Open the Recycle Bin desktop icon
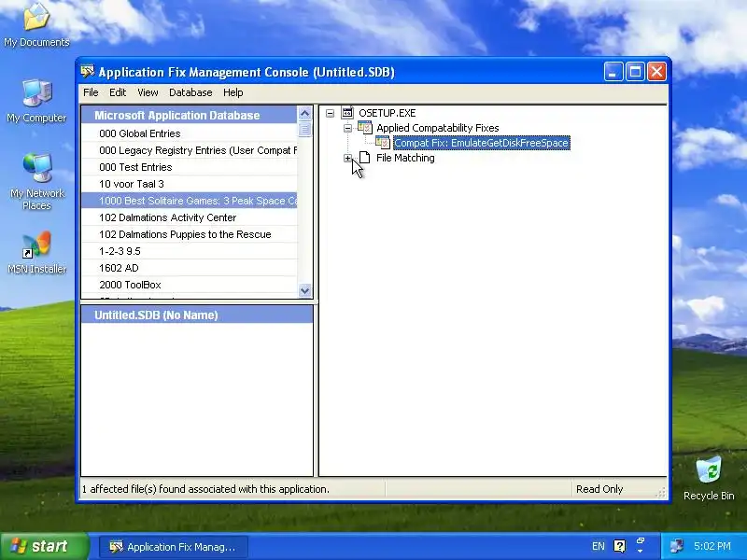Viewport: 747px width, 560px height. click(709, 478)
